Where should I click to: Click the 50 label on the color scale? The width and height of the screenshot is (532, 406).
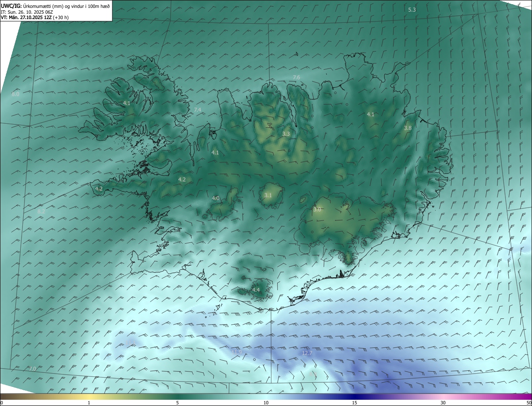coord(529,403)
